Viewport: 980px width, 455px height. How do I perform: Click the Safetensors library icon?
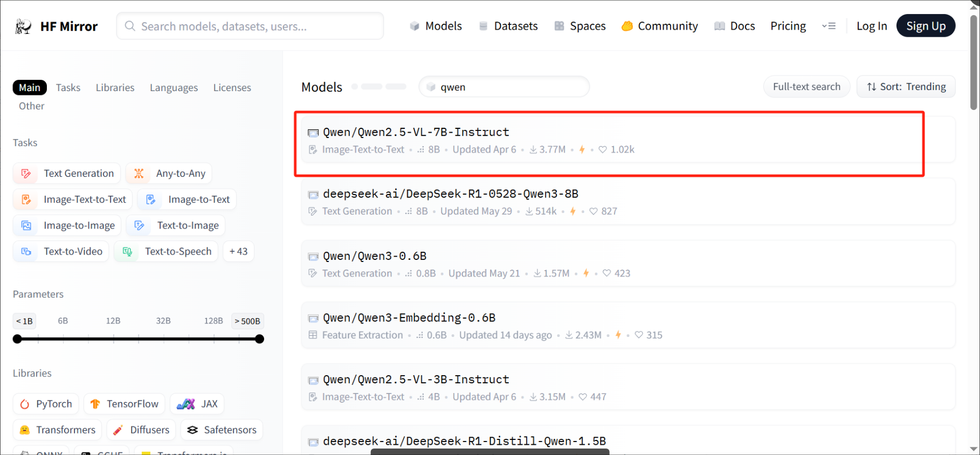point(192,430)
